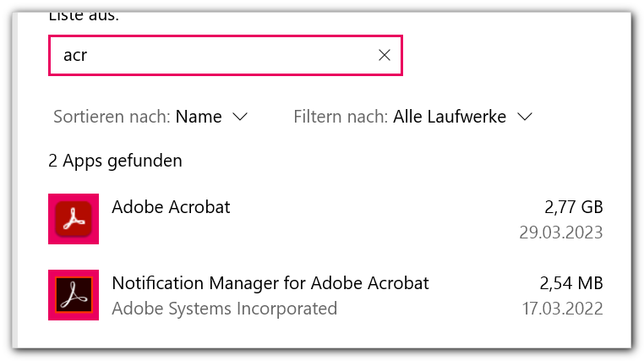This screenshot has width=644, height=361.
Task: Click the blank space right of Adobe Systems Incorporated
Action: click(423, 309)
